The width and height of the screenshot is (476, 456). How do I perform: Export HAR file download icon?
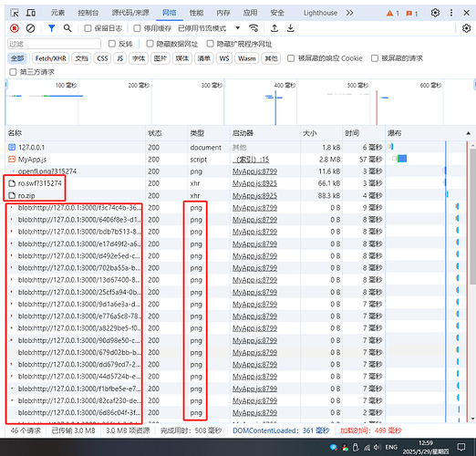(291, 28)
